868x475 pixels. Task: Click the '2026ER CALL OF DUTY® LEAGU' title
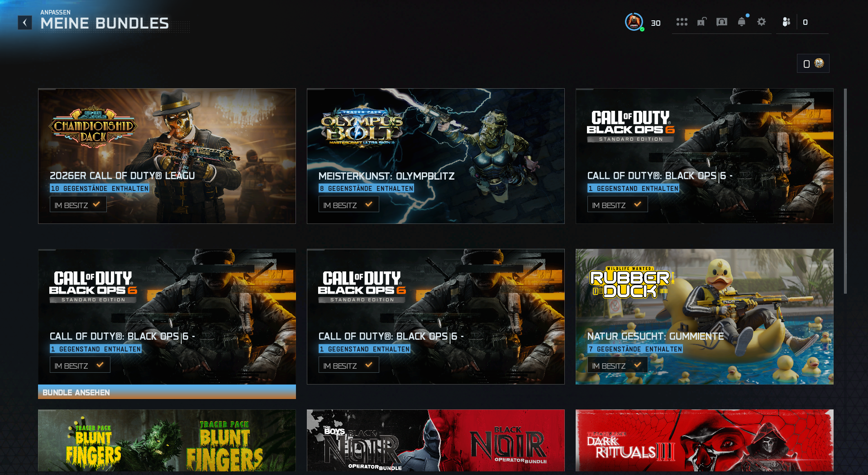click(x=122, y=176)
